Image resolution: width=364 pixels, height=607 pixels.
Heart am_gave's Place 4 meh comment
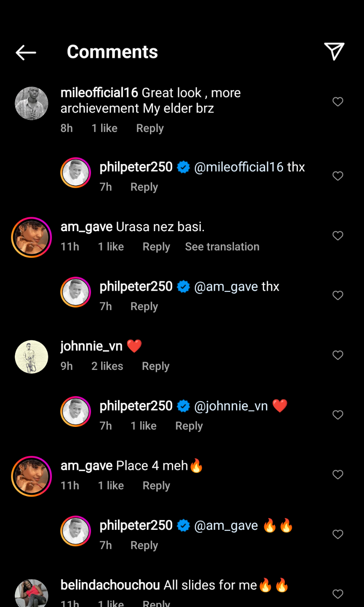(x=338, y=475)
